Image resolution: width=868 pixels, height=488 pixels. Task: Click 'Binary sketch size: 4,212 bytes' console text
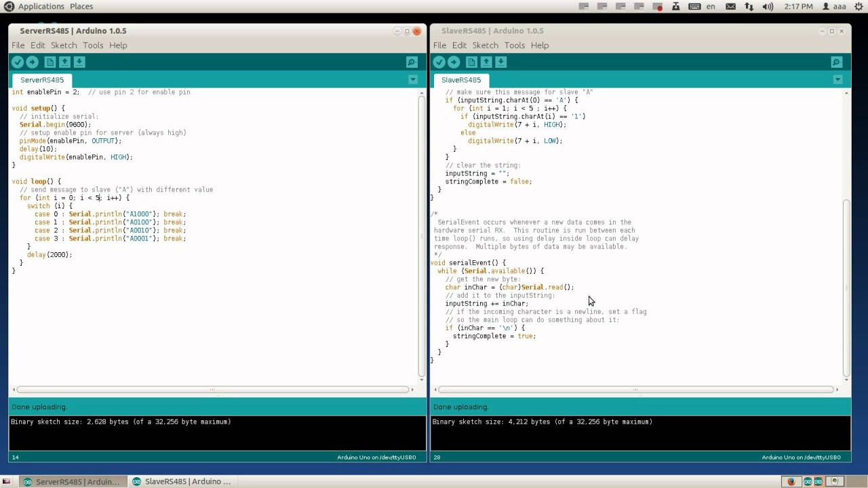(542, 422)
